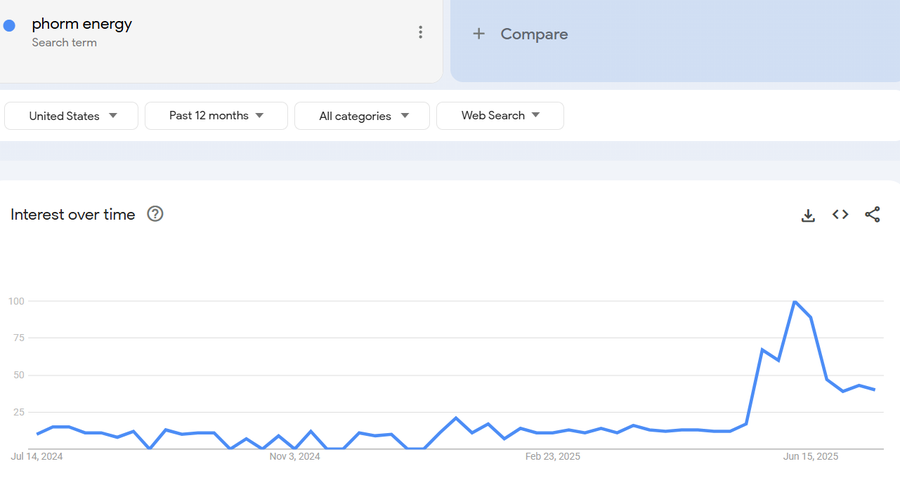Expand the Past 12 months time filter

216,116
